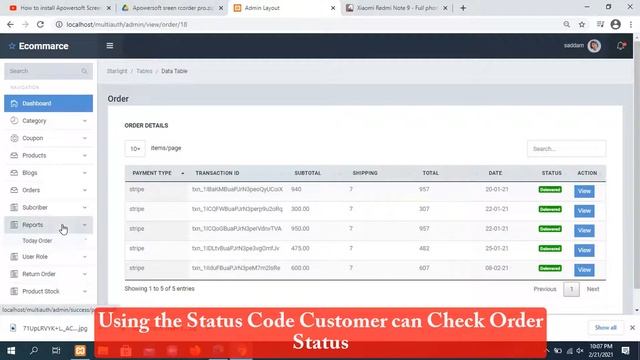
Task: View the order dated 20-01-21
Action: tap(584, 191)
